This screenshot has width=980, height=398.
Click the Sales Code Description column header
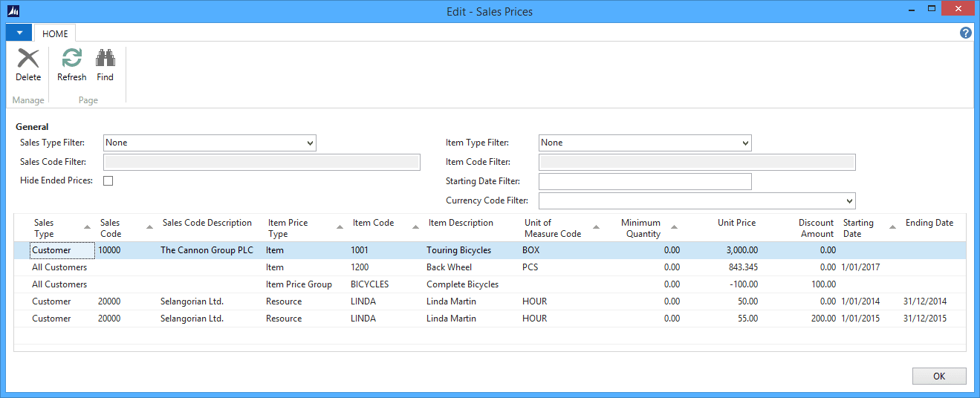(207, 223)
